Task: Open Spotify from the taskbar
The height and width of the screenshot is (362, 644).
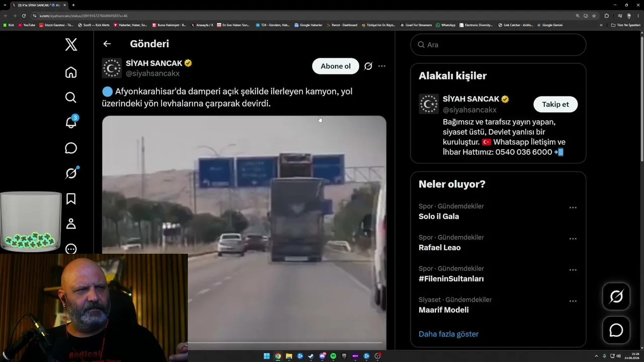Action: coord(333,356)
